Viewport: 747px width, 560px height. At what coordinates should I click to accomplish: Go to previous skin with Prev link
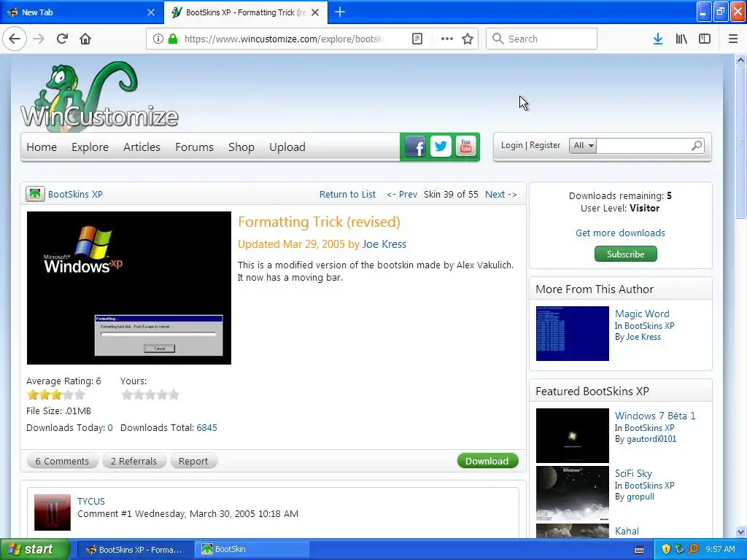point(402,194)
